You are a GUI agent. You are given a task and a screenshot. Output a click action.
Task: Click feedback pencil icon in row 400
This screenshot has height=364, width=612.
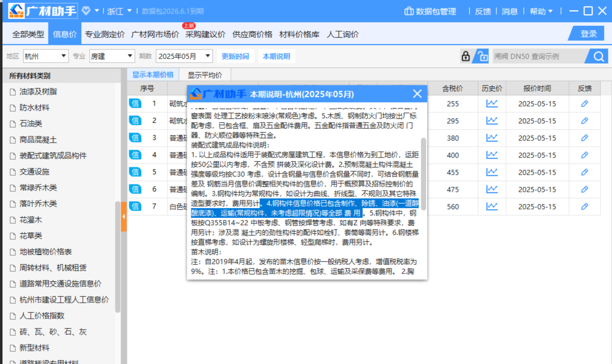point(584,155)
